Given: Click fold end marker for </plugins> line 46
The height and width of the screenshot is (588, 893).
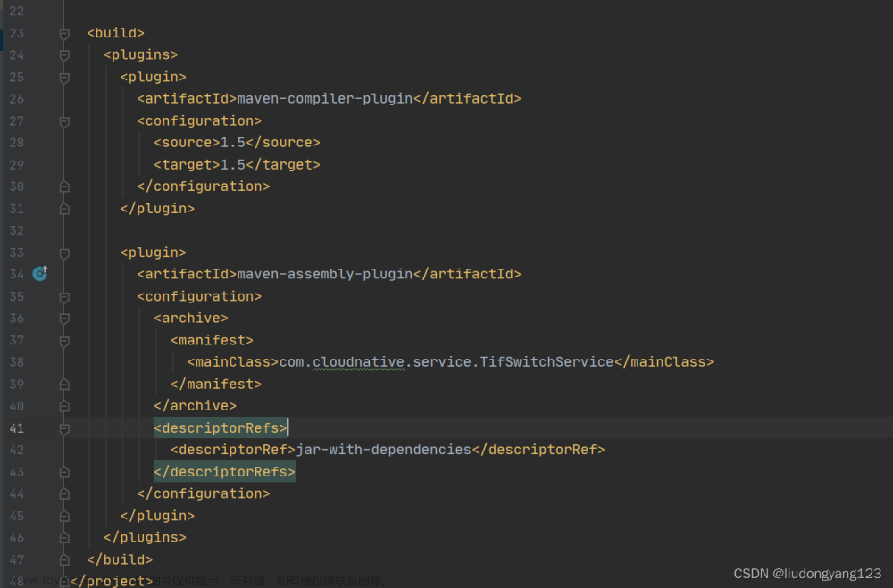Looking at the screenshot, I should tap(64, 538).
